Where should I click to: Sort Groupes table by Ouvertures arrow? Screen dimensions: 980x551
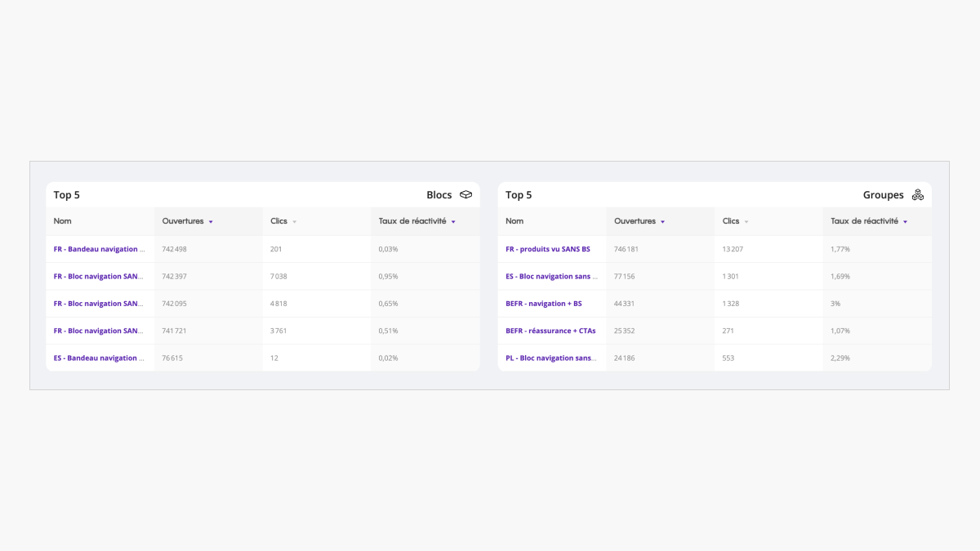point(662,222)
